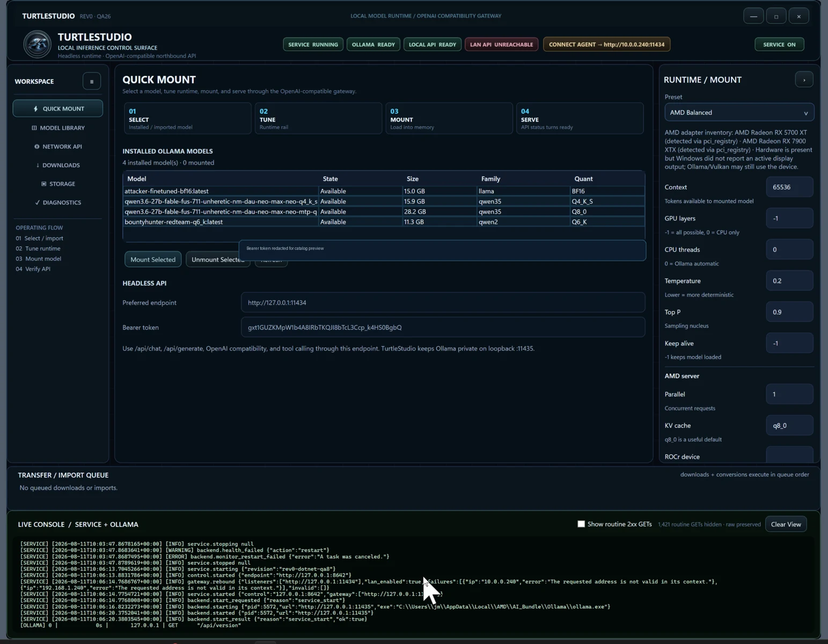Viewport: 828px width, 644px height.
Task: Click the Unmount Selected button
Action: [218, 260]
